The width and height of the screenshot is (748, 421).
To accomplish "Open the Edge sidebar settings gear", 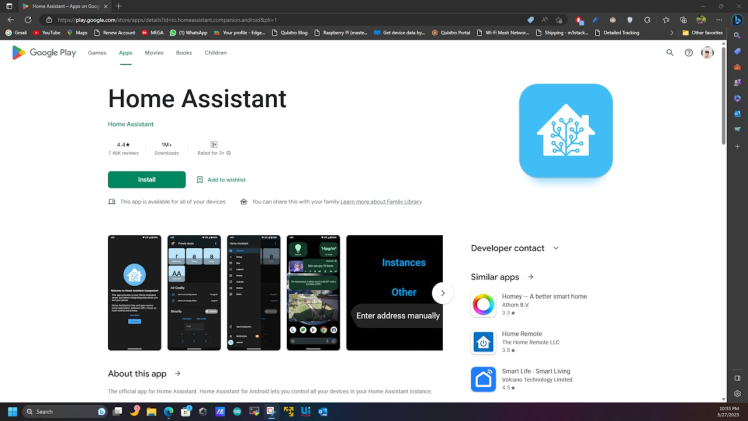I will point(738,394).
